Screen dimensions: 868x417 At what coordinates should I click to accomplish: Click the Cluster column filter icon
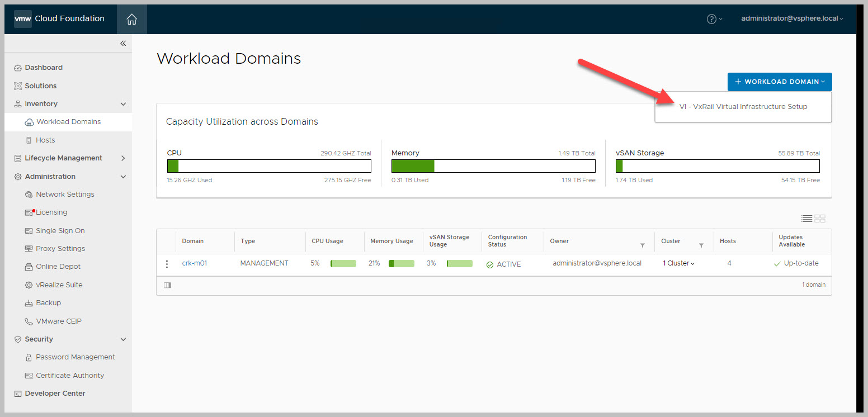701,245
